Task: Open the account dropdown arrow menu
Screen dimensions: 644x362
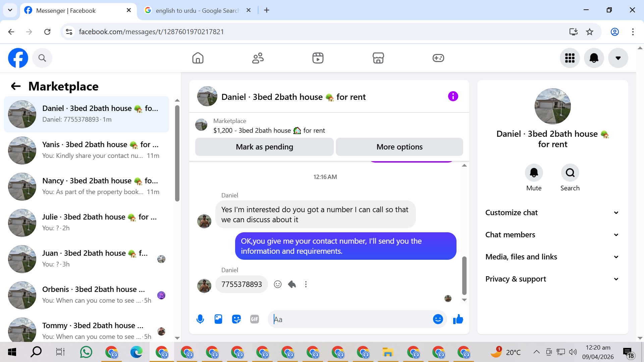Action: click(x=618, y=58)
